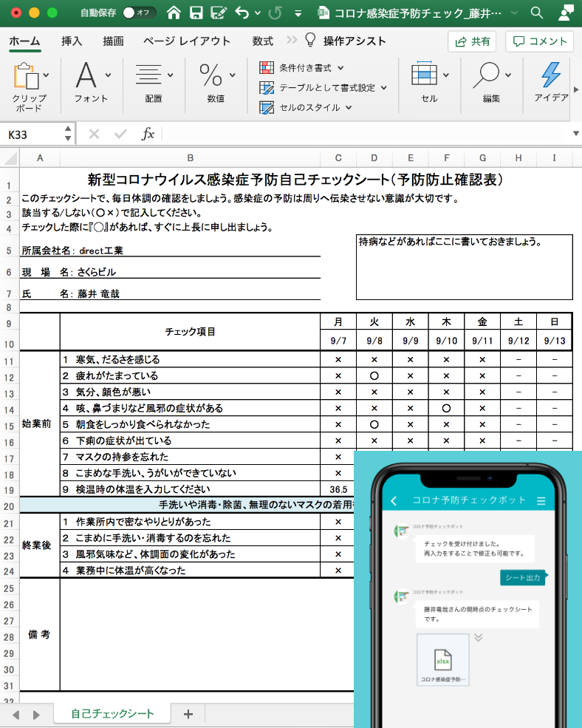This screenshot has width=582, height=728.
Task: Click the save-as pencil disk icon
Action: 219,13
